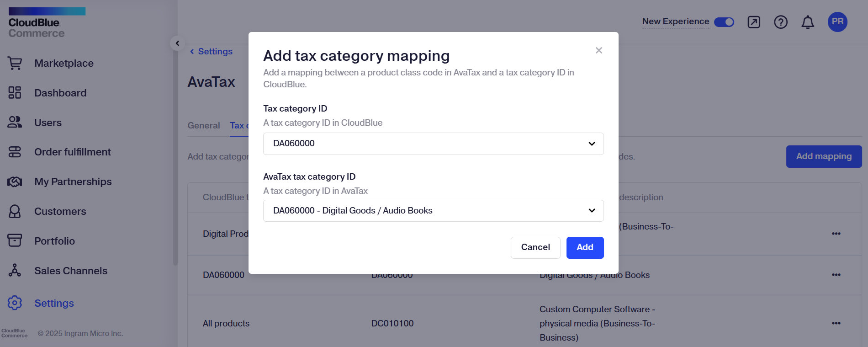This screenshot has height=347, width=868.
Task: Open the Portfolio section icon
Action: coord(15,240)
